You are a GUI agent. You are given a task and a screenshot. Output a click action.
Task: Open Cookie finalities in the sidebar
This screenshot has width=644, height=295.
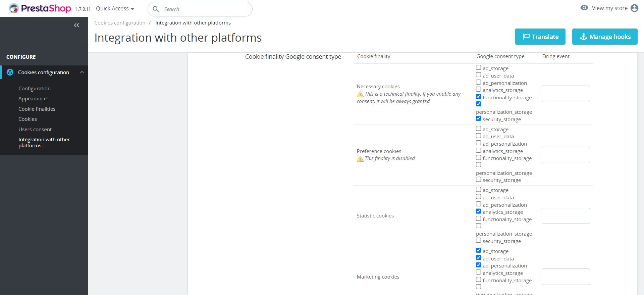coord(37,109)
